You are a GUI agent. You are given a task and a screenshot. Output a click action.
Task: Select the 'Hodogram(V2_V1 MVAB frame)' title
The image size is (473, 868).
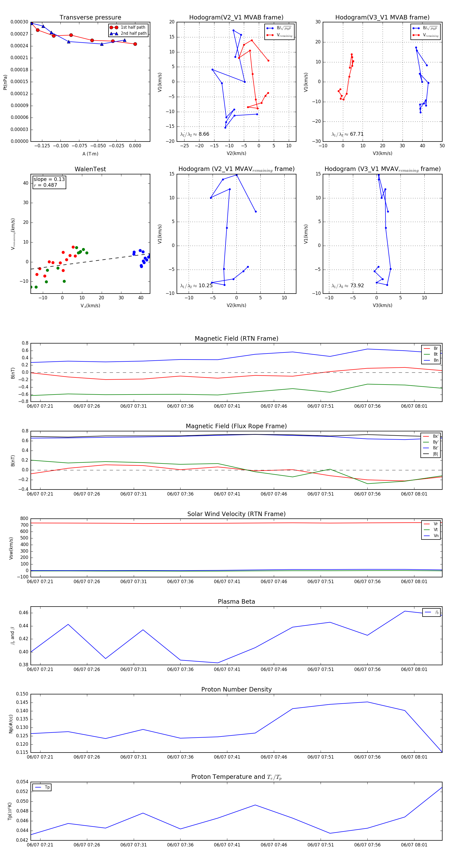point(236,17)
